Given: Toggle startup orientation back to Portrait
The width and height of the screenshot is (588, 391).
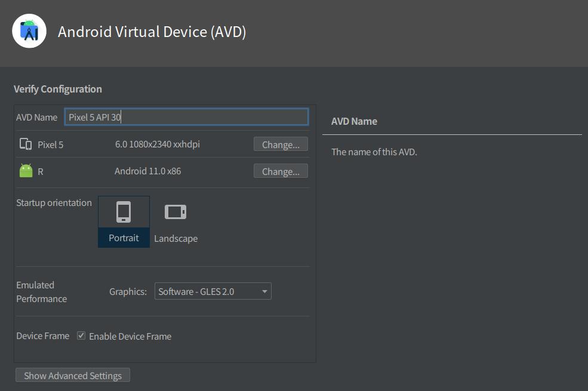Looking at the screenshot, I should pos(124,221).
